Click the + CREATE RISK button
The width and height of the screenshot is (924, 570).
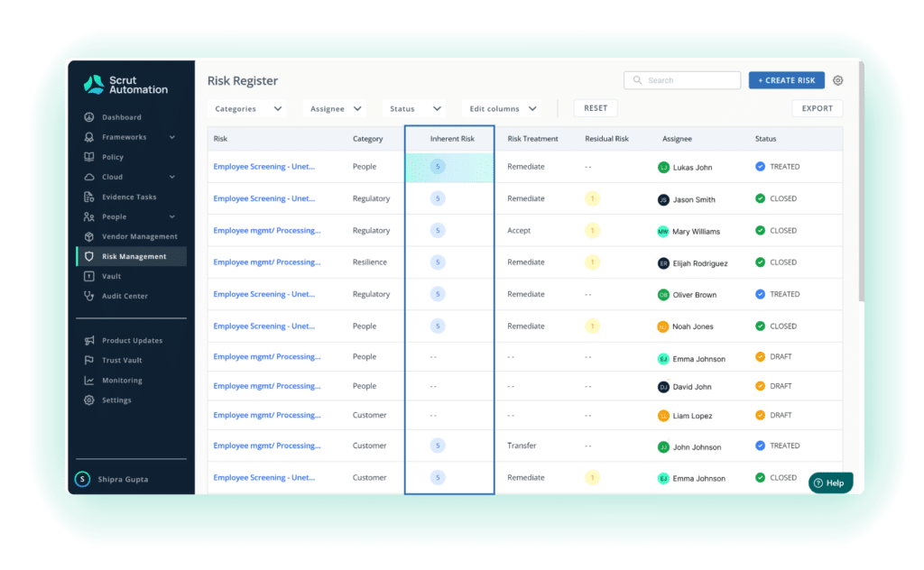click(x=786, y=80)
